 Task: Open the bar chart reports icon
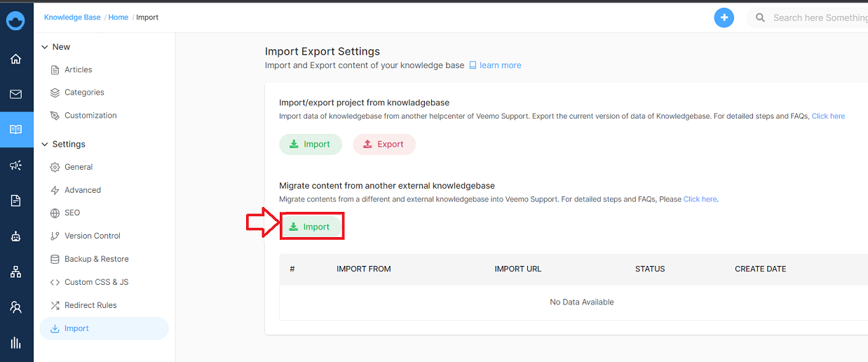(x=16, y=343)
